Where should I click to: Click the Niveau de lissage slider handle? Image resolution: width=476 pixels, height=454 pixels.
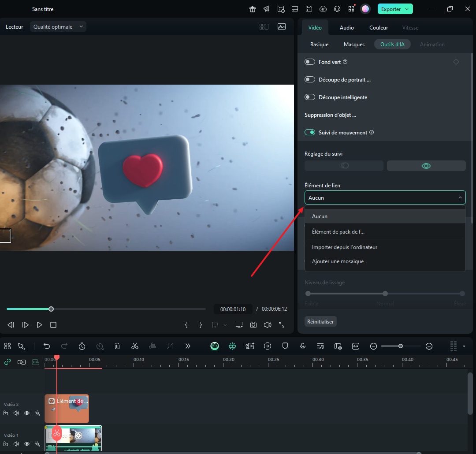tap(385, 294)
